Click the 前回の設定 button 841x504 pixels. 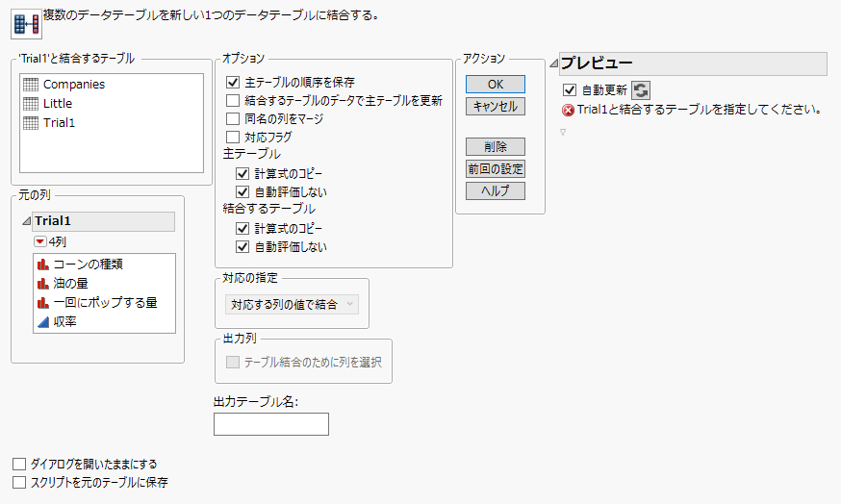point(496,169)
